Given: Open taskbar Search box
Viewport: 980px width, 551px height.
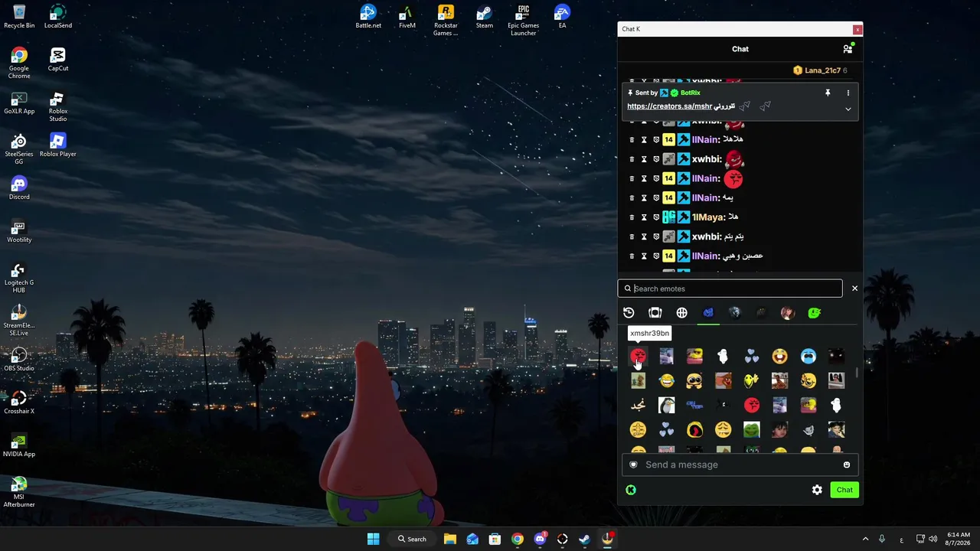Looking at the screenshot, I should 412,539.
